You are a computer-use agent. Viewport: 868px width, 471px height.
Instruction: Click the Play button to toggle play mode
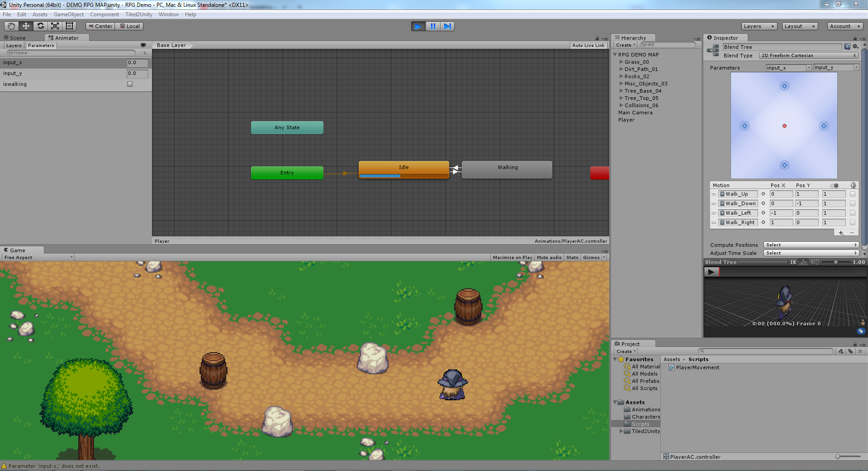coord(418,26)
